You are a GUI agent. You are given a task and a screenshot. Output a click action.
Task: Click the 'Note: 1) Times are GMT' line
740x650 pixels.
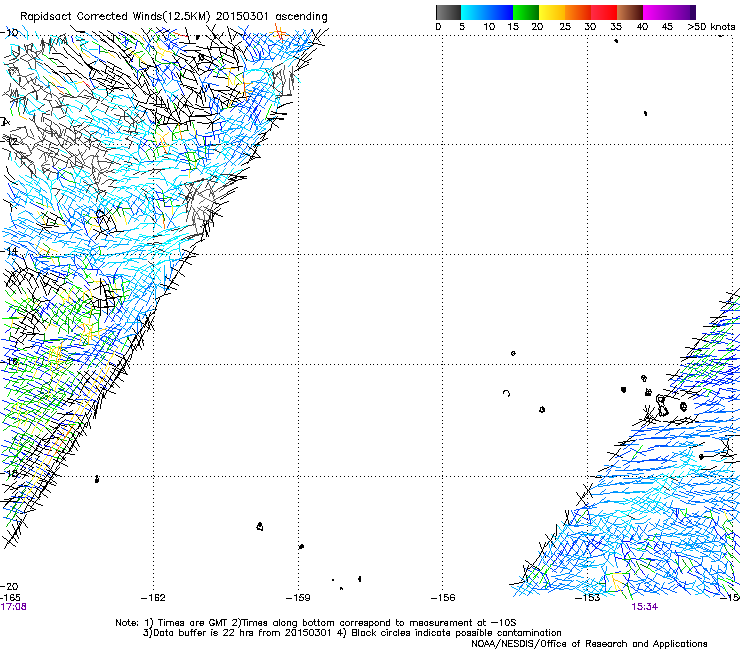pyautogui.click(x=316, y=623)
